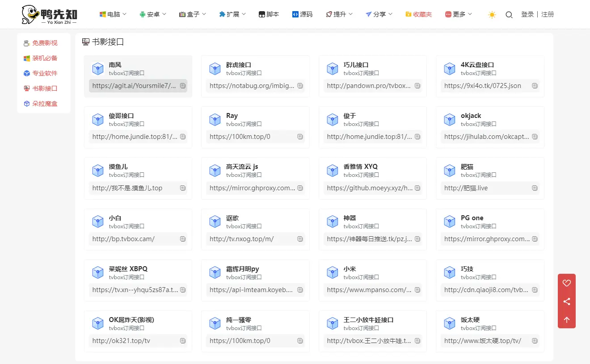Click the http://www.饭太硬.top/tv/ URL

point(483,341)
